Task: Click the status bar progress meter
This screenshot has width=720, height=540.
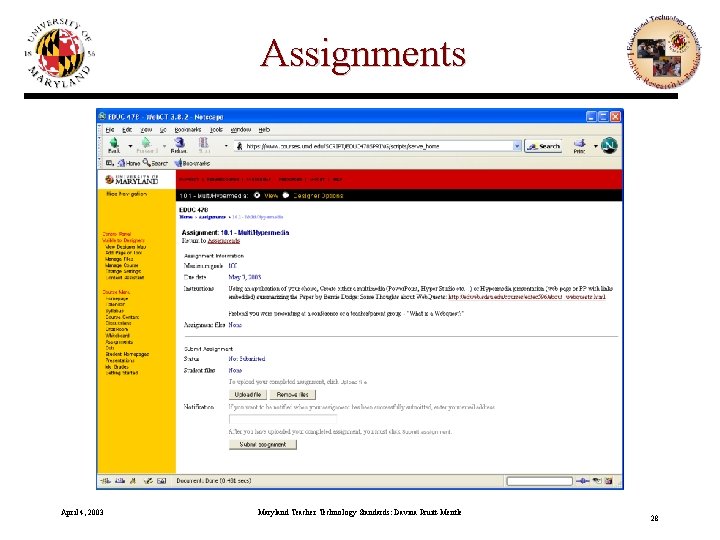Action: coord(540,481)
